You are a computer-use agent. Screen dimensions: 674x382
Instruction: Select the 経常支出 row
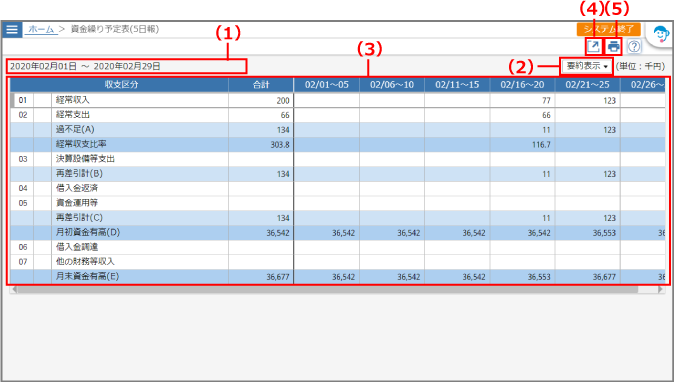tap(338, 115)
